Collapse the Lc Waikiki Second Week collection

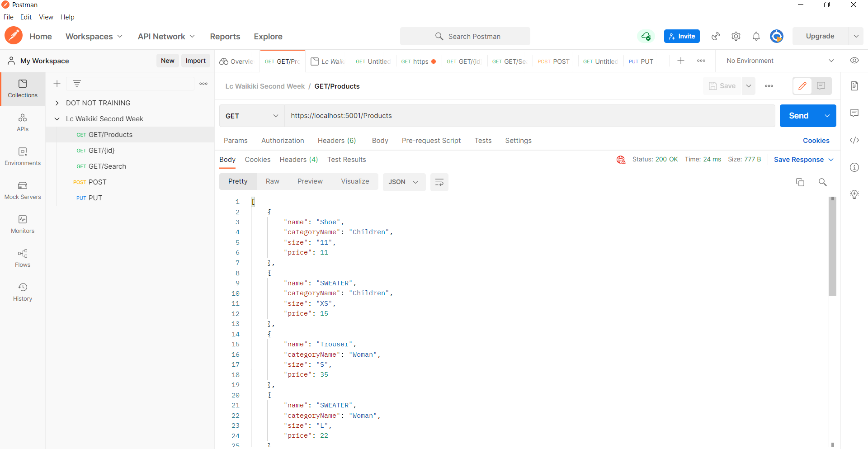tap(57, 118)
